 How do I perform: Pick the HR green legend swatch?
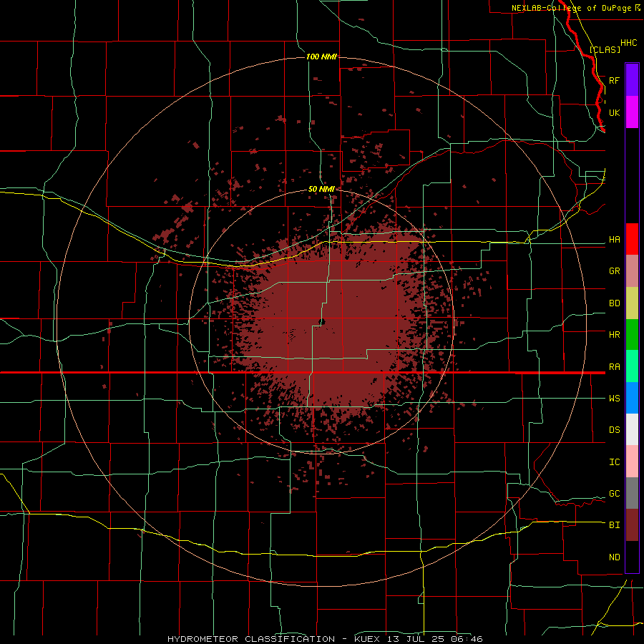(x=632, y=334)
